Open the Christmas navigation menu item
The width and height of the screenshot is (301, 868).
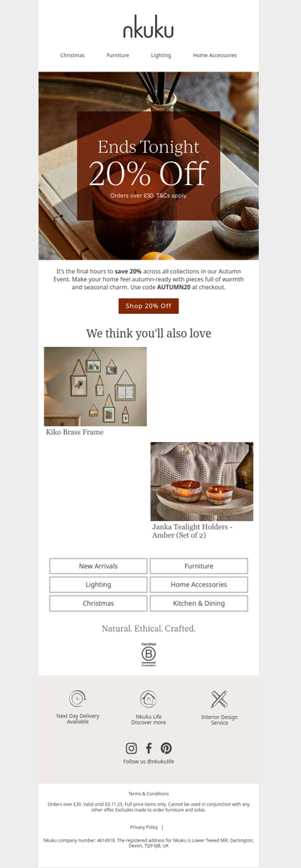72,56
